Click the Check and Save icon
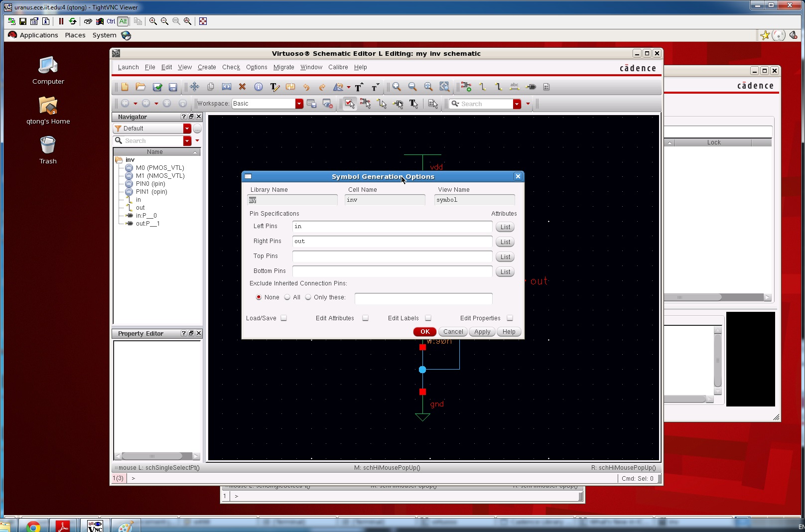The width and height of the screenshot is (805, 532). point(157,87)
